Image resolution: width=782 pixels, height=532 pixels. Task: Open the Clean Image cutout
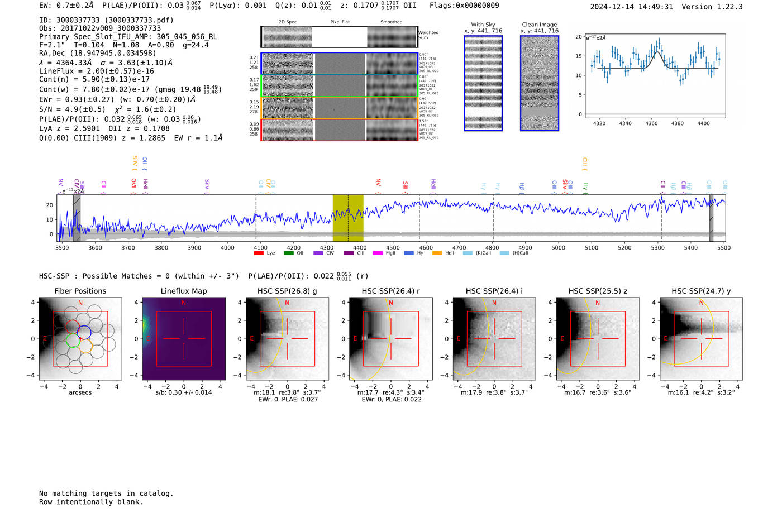point(540,83)
